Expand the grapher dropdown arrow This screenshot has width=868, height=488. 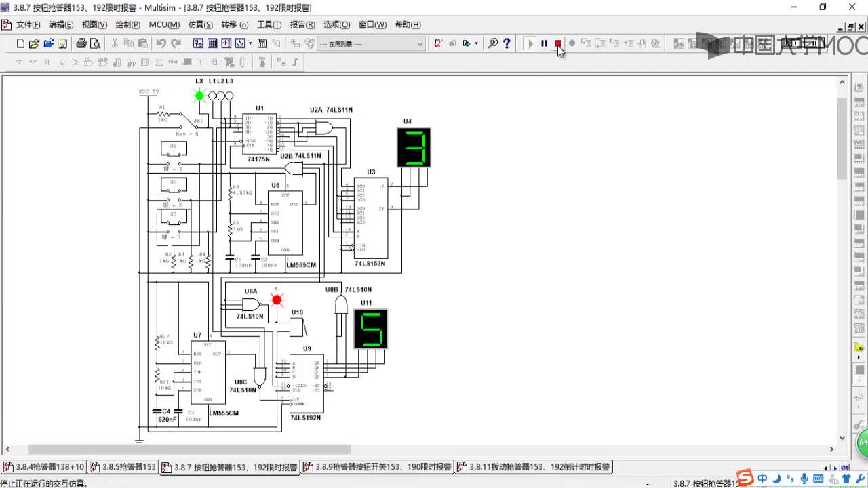250,43
